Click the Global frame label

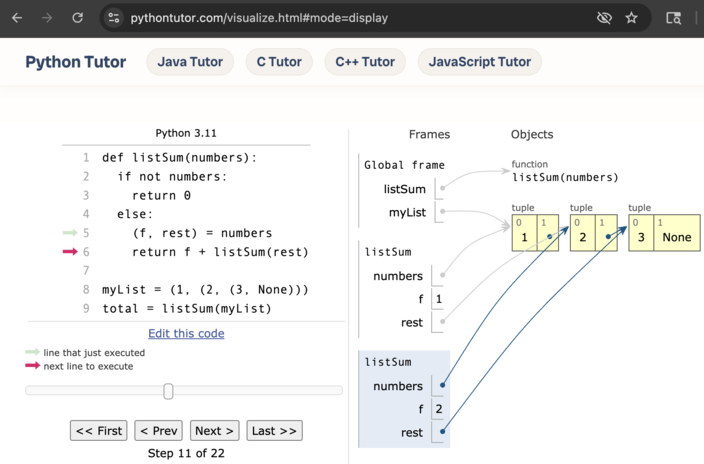[x=404, y=165]
